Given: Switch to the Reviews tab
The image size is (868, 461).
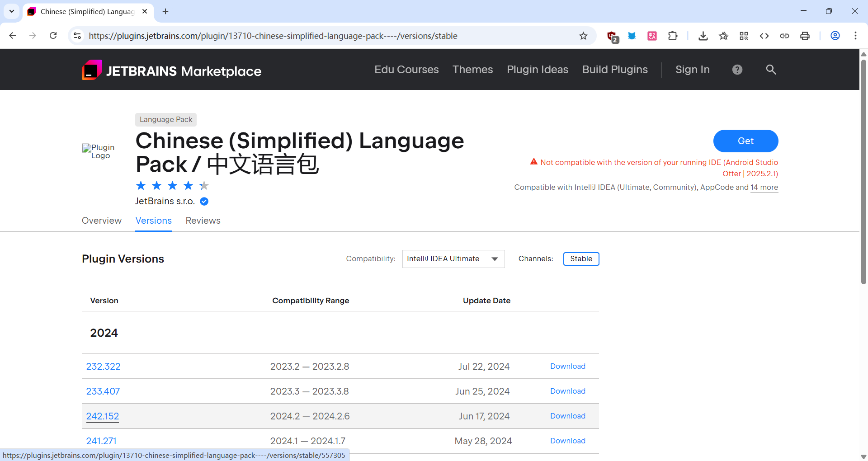Looking at the screenshot, I should click(203, 221).
